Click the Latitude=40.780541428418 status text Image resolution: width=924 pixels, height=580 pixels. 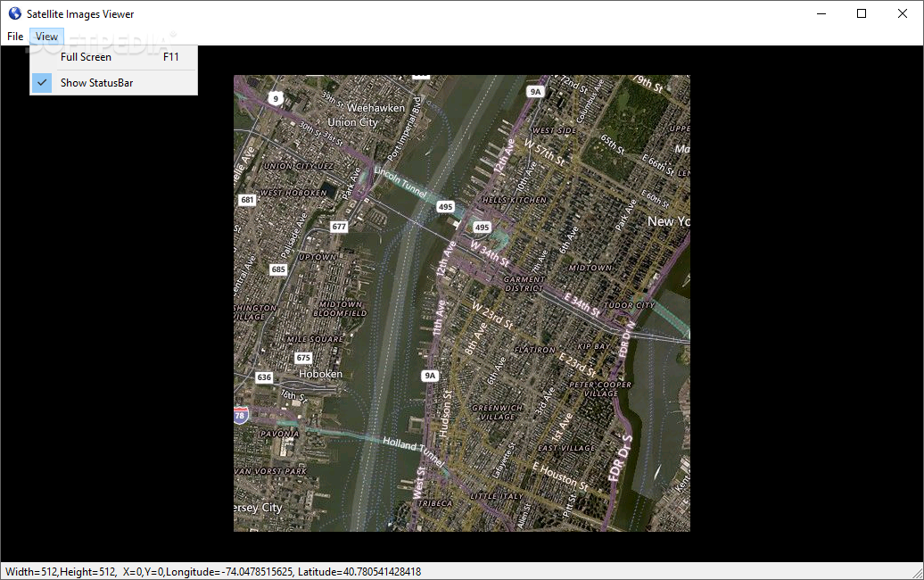pyautogui.click(x=359, y=572)
